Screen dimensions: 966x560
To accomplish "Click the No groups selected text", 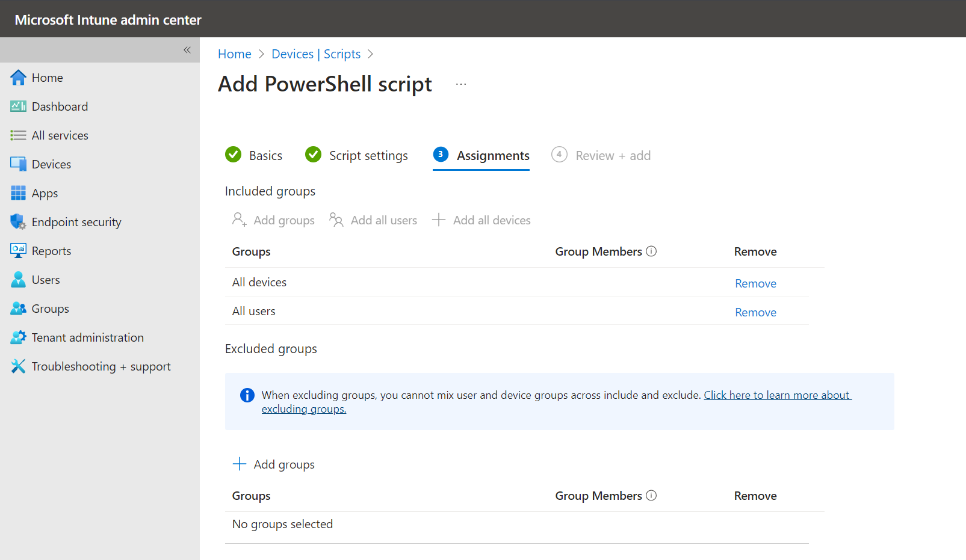I will pos(282,524).
